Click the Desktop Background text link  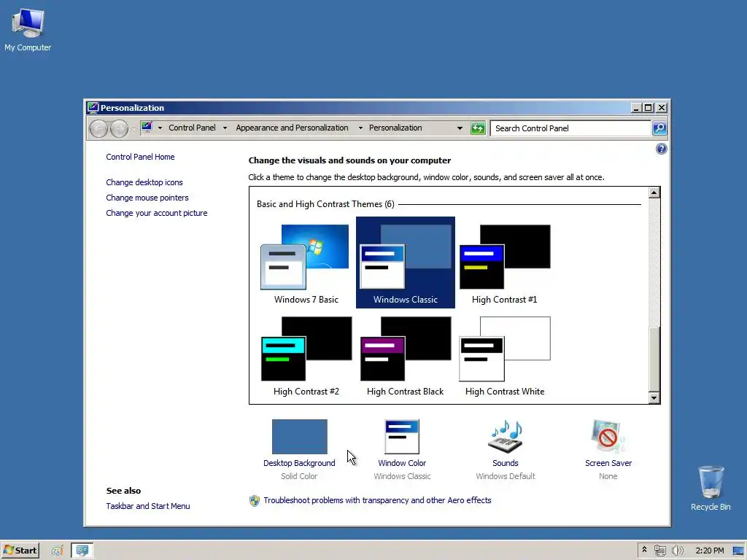299,463
